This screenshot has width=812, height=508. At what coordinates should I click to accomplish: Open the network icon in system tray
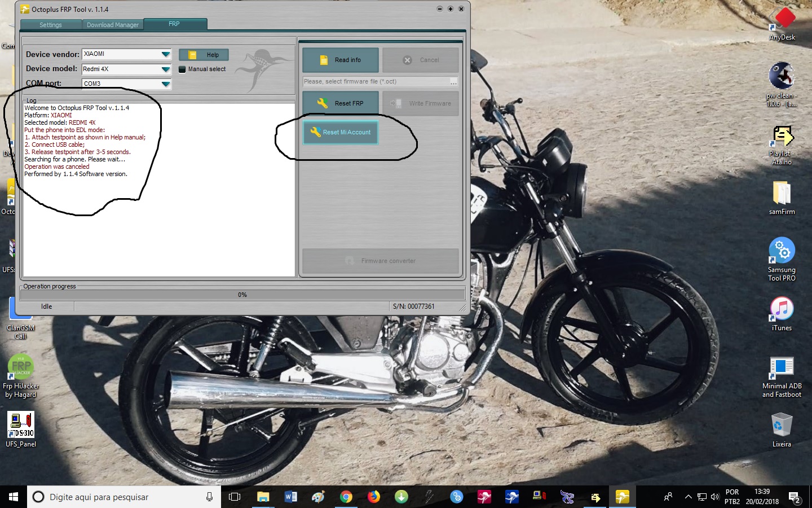point(702,497)
